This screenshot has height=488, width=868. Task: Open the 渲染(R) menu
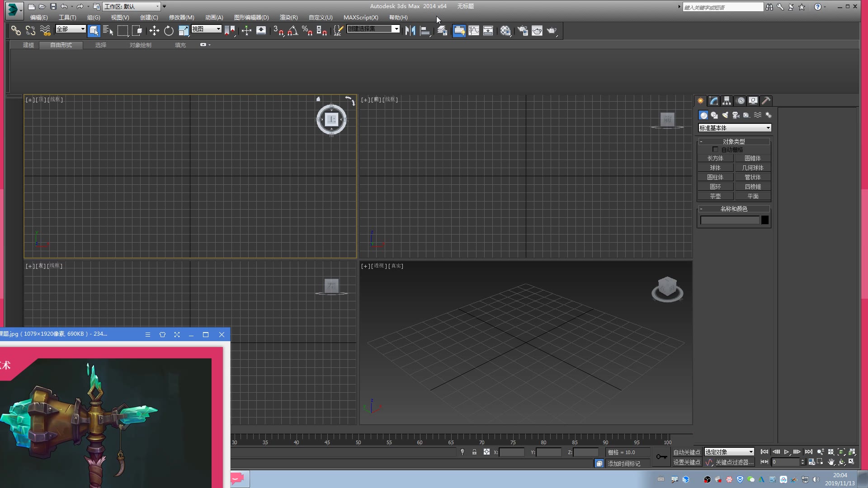288,18
